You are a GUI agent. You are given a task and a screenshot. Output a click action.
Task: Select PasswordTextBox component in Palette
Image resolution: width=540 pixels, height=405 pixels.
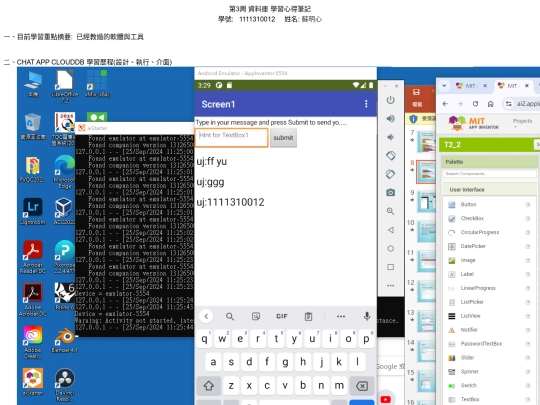click(x=481, y=344)
